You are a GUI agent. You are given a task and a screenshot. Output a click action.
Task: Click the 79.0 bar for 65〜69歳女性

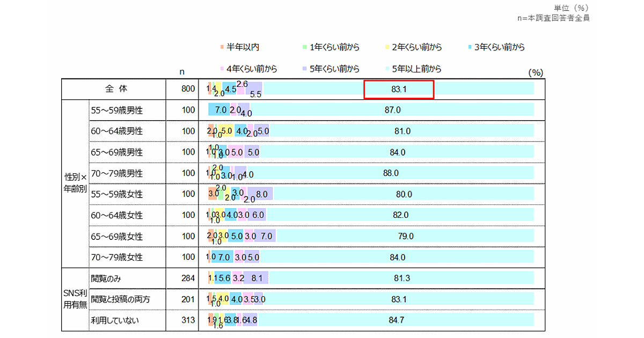tap(405, 236)
